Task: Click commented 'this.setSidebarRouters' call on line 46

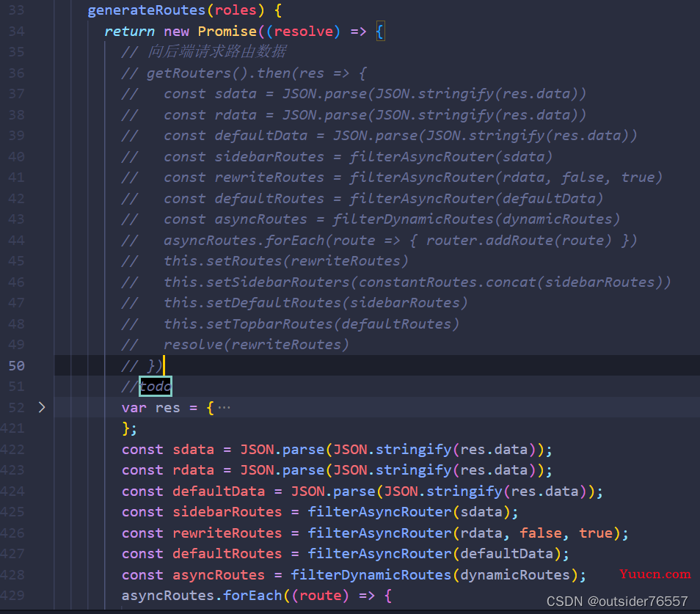Action: tap(417, 282)
